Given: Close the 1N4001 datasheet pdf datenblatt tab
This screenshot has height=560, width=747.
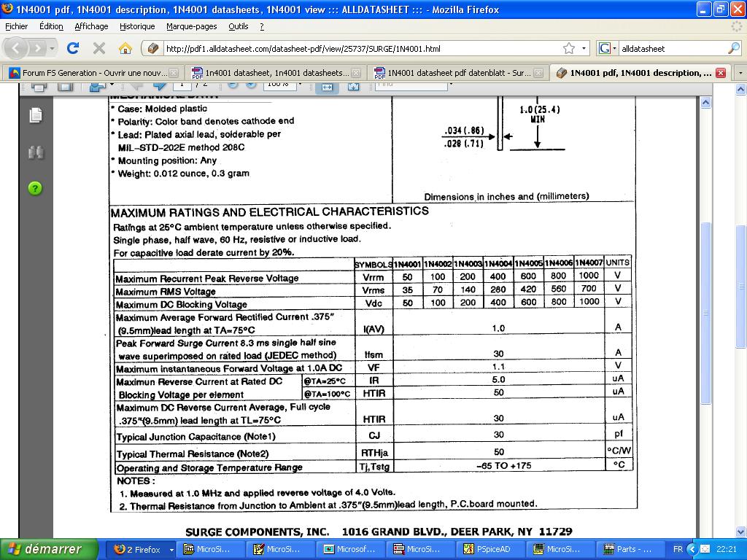Looking at the screenshot, I should pyautogui.click(x=538, y=73).
